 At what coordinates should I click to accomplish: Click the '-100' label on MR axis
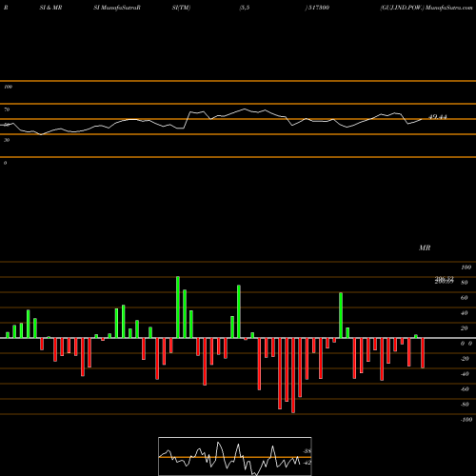click(466, 420)
